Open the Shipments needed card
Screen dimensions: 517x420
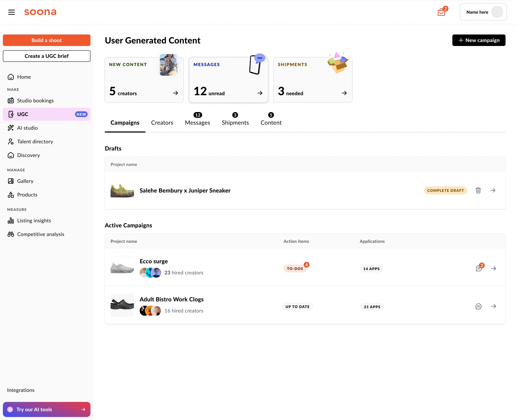pyautogui.click(x=312, y=80)
